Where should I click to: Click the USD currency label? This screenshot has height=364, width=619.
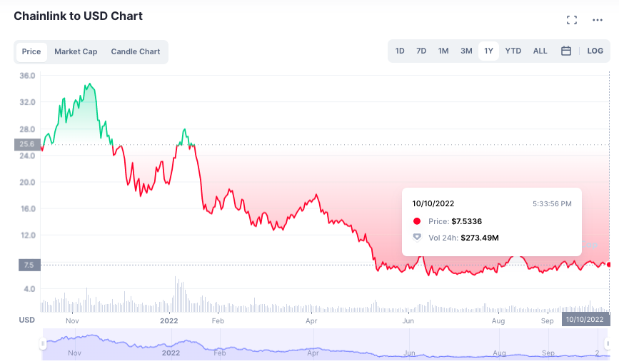27,320
